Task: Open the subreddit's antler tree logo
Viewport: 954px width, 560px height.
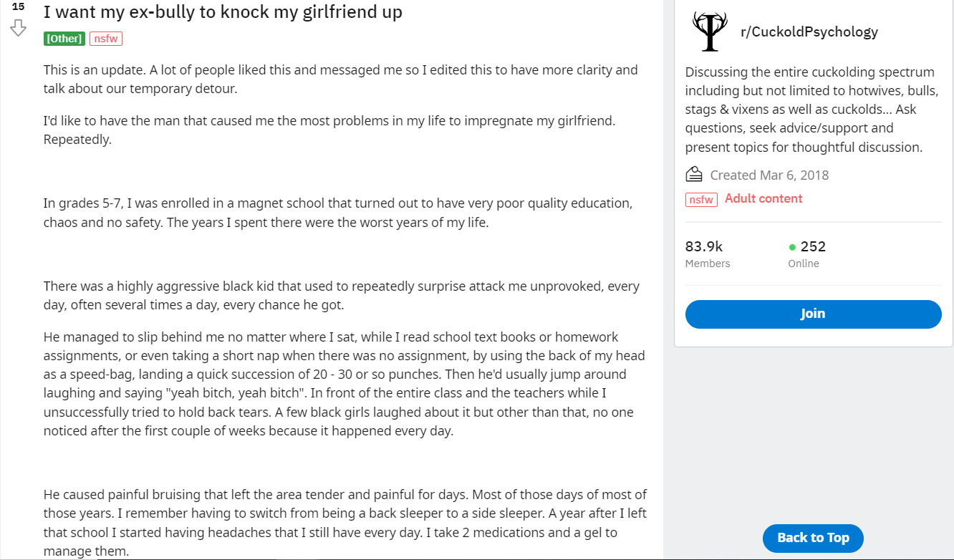Action: click(710, 32)
